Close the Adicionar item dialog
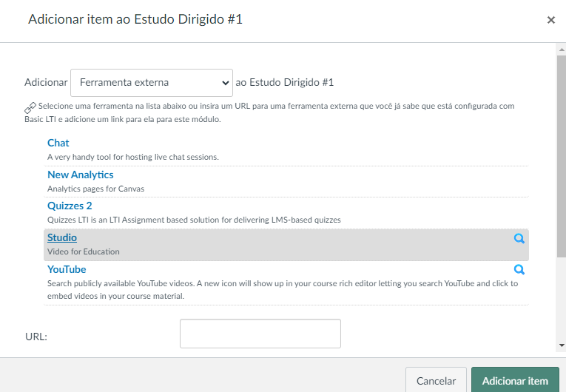 (x=550, y=20)
